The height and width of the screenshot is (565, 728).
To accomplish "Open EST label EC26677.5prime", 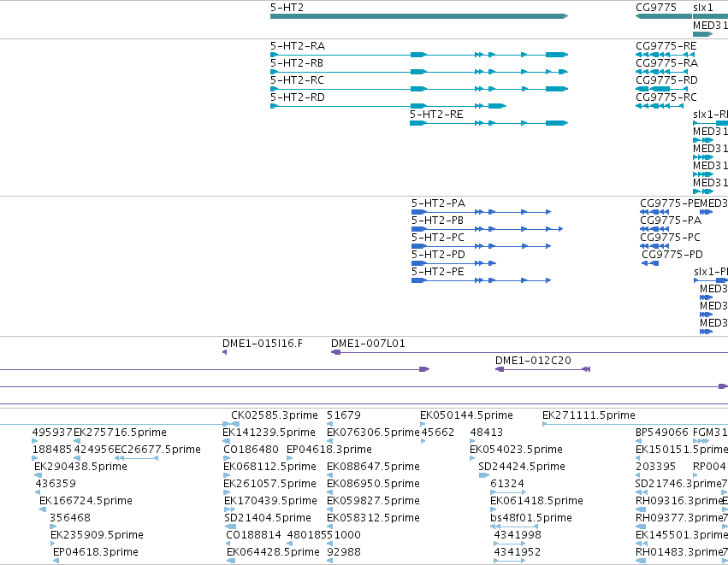I will point(157,450).
